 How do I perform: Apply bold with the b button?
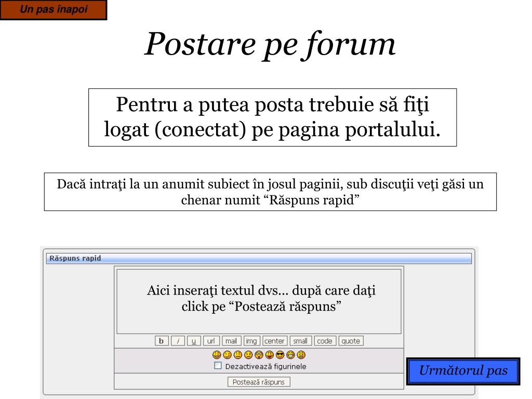pos(162,341)
